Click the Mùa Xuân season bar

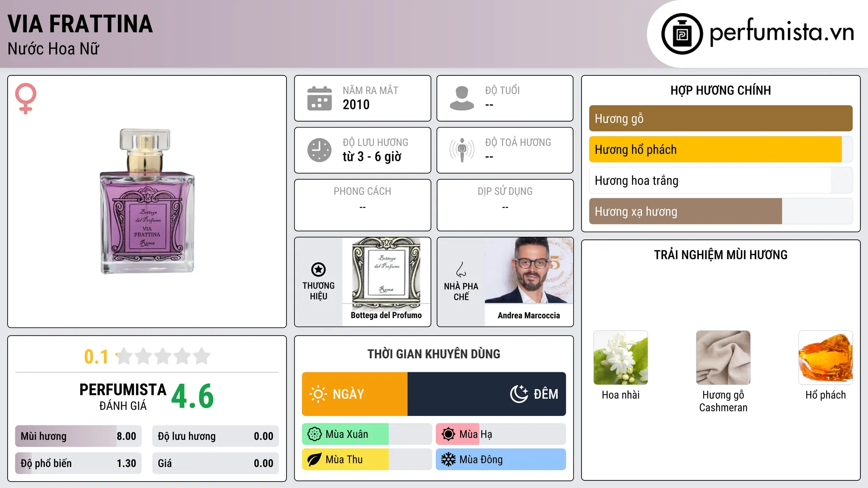(367, 434)
